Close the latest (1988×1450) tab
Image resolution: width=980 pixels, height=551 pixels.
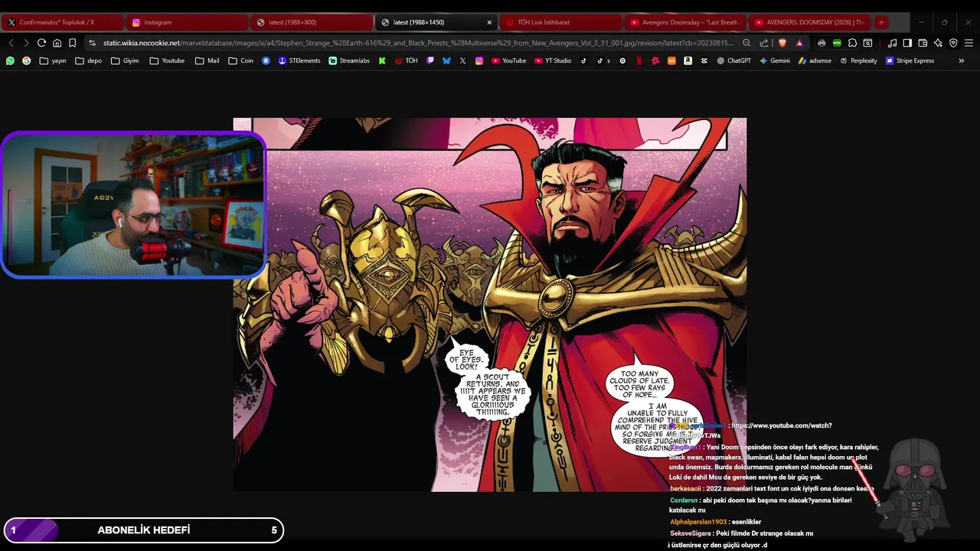click(489, 22)
